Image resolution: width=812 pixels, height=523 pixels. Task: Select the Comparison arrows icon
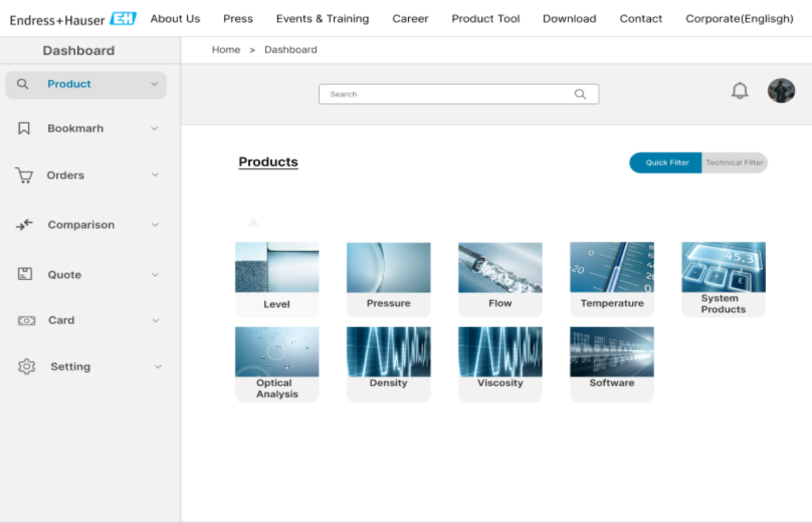(24, 224)
